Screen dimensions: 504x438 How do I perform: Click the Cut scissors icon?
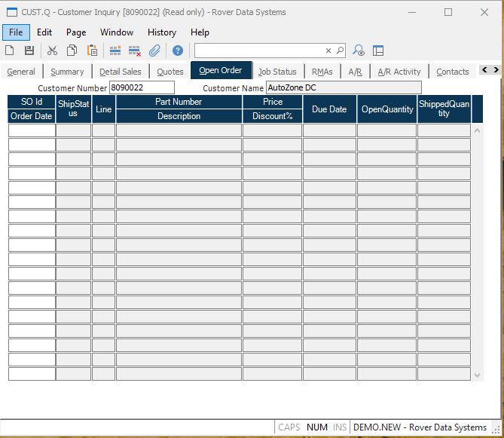pos(52,51)
